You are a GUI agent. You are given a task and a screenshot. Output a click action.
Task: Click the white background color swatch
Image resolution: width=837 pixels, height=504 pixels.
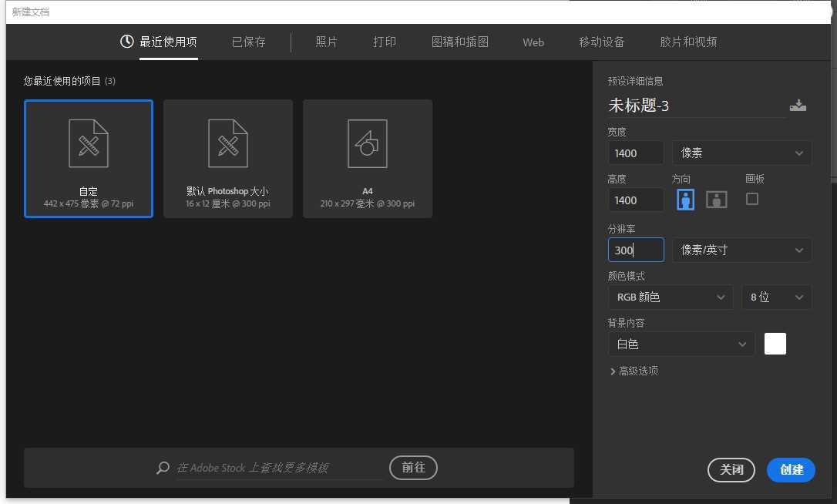[775, 344]
